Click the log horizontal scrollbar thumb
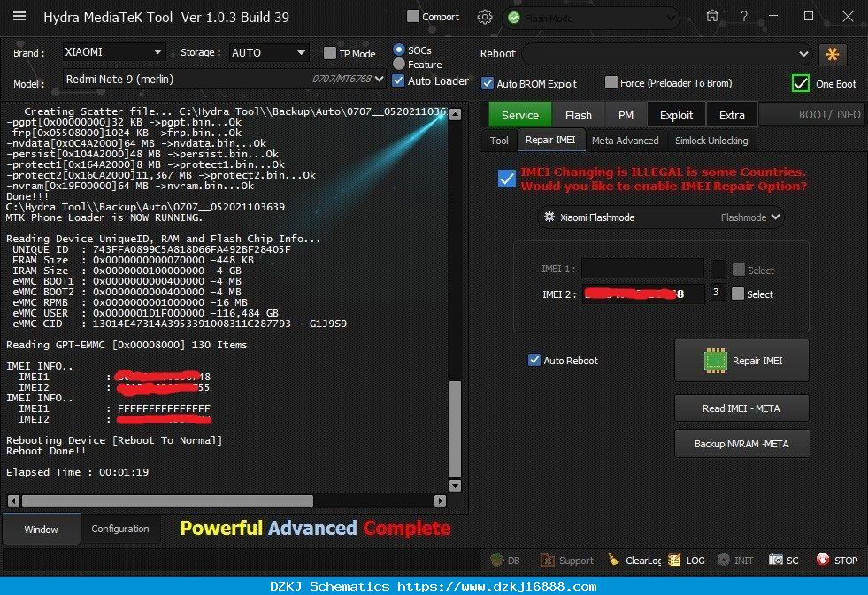This screenshot has width=868, height=595. click(168, 501)
